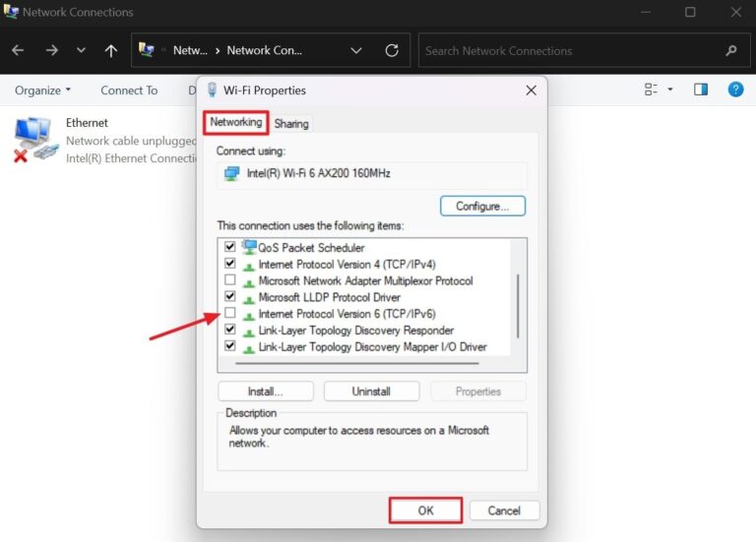Refresh the Network Connections window

[x=392, y=50]
